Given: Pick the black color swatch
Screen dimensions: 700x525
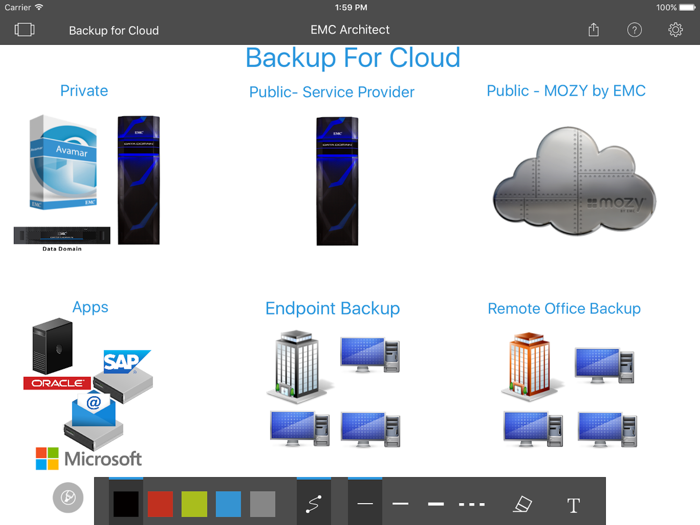Looking at the screenshot, I should point(126,504).
